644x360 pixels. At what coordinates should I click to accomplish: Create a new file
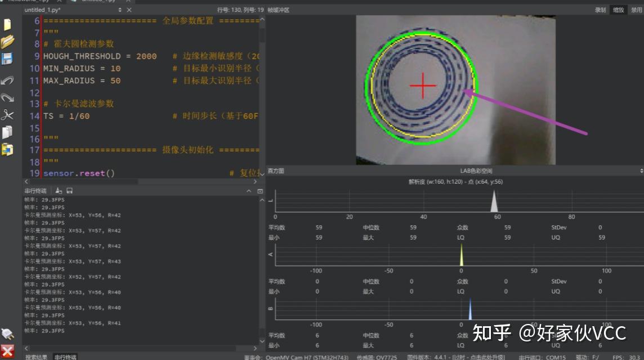pos(8,25)
